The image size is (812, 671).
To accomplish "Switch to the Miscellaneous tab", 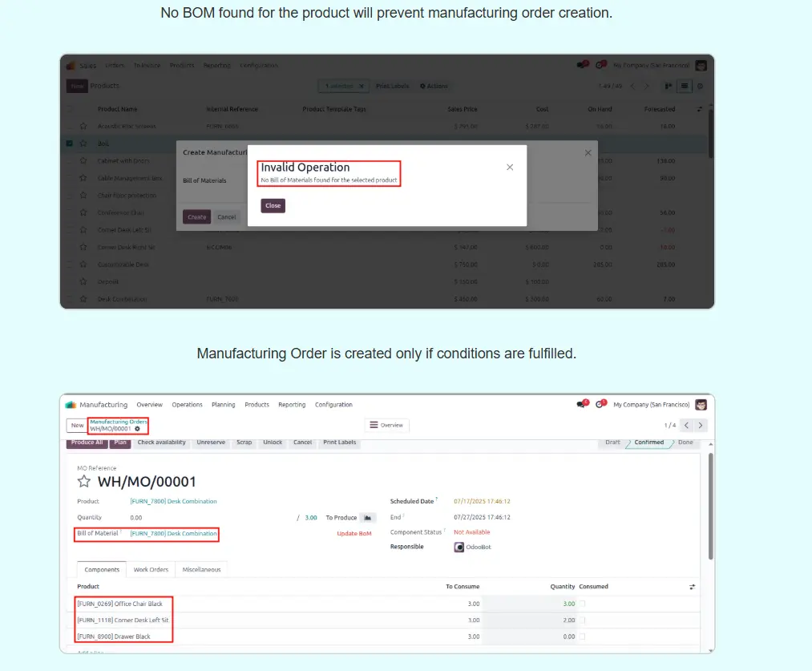I will [x=201, y=569].
